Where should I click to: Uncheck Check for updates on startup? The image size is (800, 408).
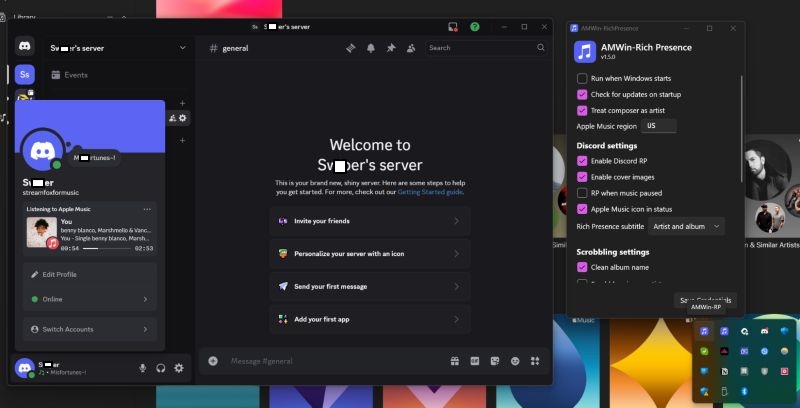click(582, 94)
